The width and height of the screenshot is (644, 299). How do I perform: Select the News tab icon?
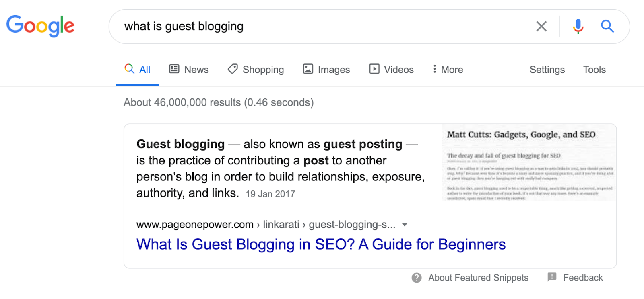[174, 69]
